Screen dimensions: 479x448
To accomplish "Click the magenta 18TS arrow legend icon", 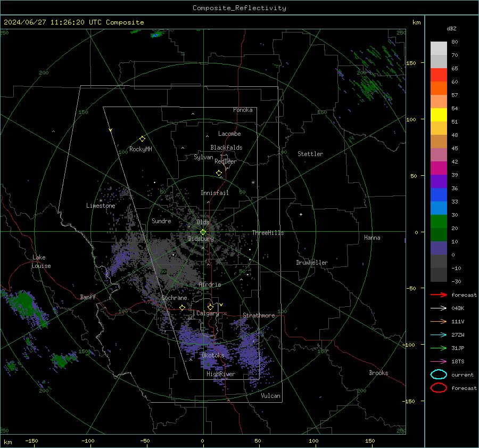I will [x=439, y=362].
